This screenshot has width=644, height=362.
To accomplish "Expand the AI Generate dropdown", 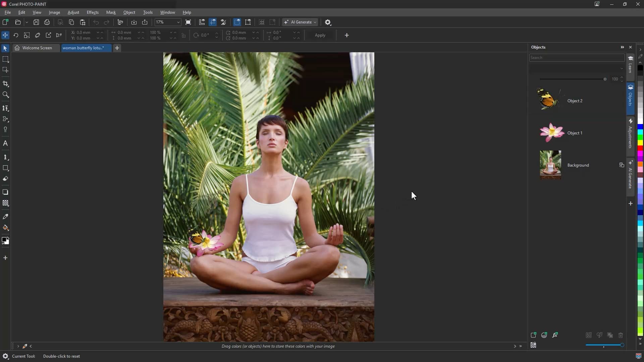I will (x=315, y=22).
